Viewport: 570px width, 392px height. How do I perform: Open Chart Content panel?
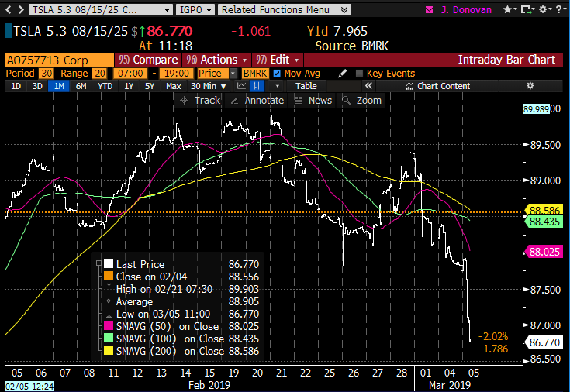[438, 86]
